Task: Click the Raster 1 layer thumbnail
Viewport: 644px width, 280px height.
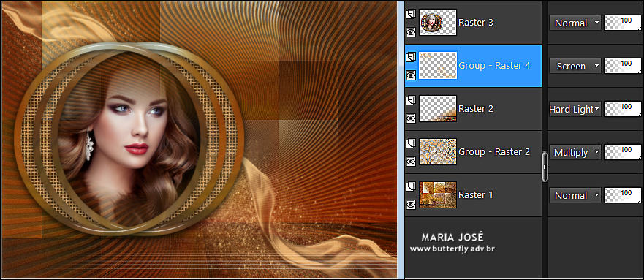Action: pyautogui.click(x=438, y=195)
